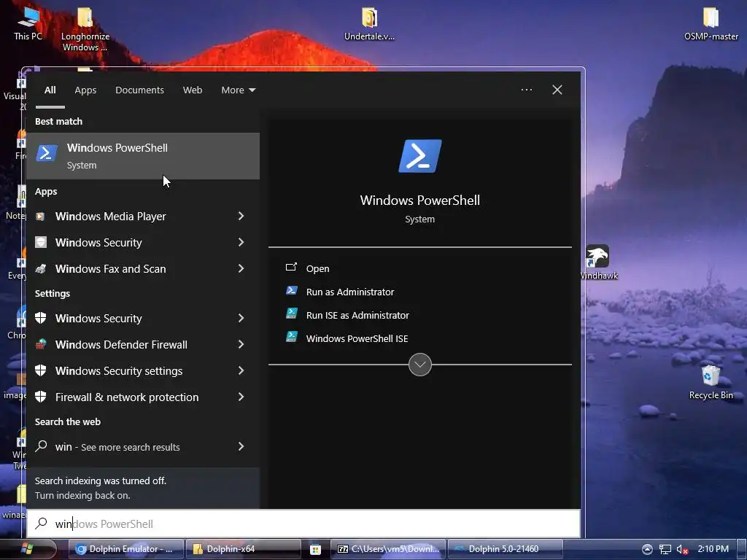747x560 pixels.
Task: Switch to Dolphin Emulator taskbar window
Action: [126, 549]
